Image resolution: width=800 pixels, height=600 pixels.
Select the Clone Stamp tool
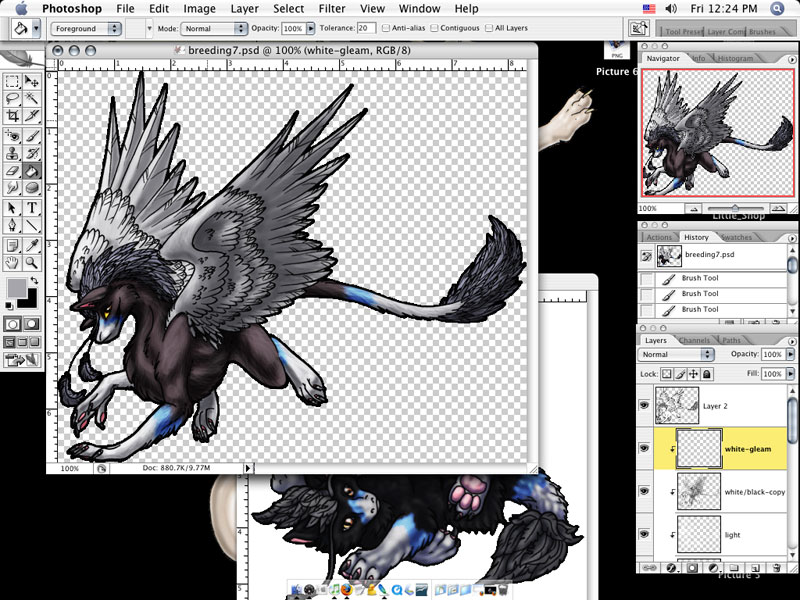(12, 153)
